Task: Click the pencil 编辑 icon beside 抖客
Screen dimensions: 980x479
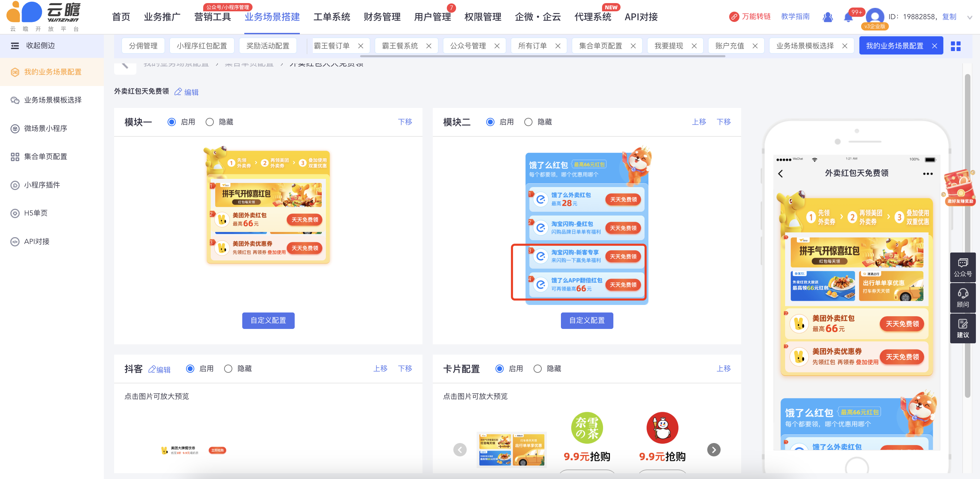Action: (152, 369)
